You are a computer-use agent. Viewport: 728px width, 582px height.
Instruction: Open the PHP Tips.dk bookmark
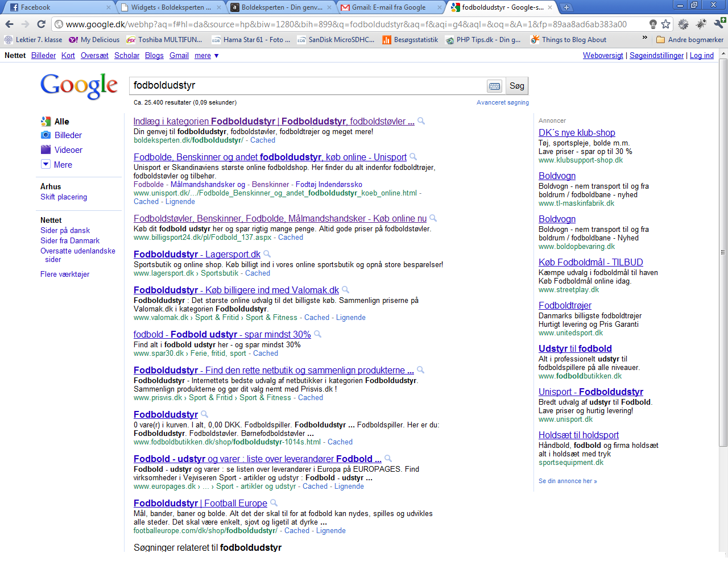click(483, 40)
